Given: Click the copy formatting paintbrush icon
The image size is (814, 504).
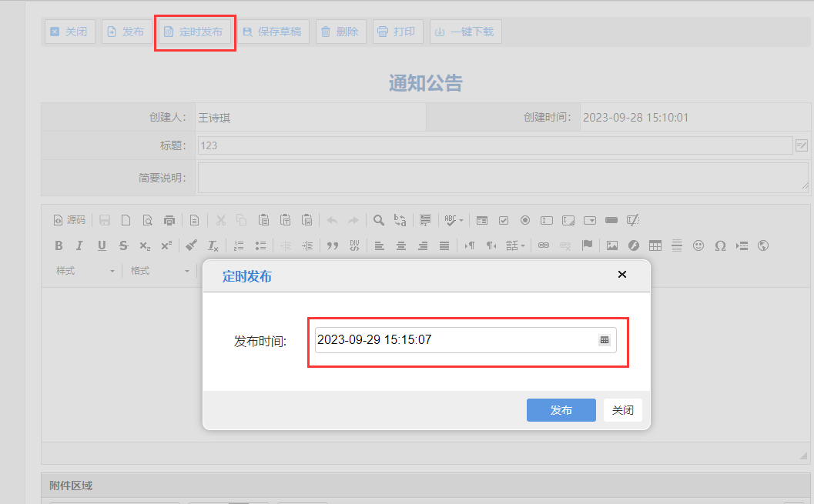Looking at the screenshot, I should click(191, 245).
